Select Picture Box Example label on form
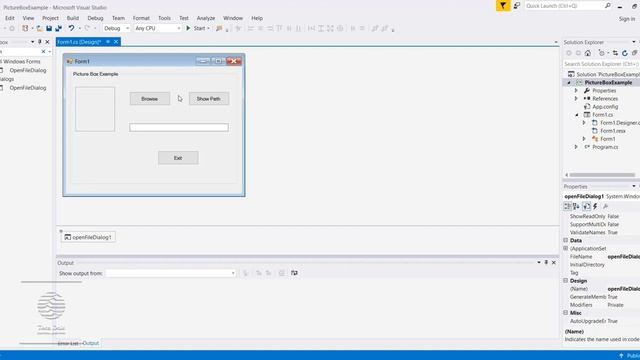Image resolution: width=640 pixels, height=360 pixels. click(96, 74)
